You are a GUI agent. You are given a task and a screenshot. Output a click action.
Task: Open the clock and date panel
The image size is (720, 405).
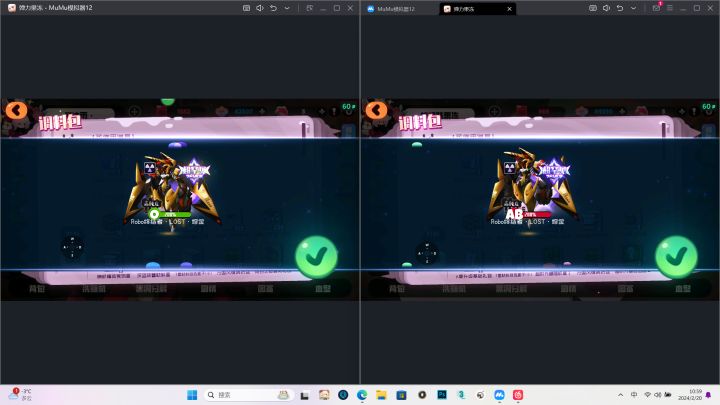690,395
